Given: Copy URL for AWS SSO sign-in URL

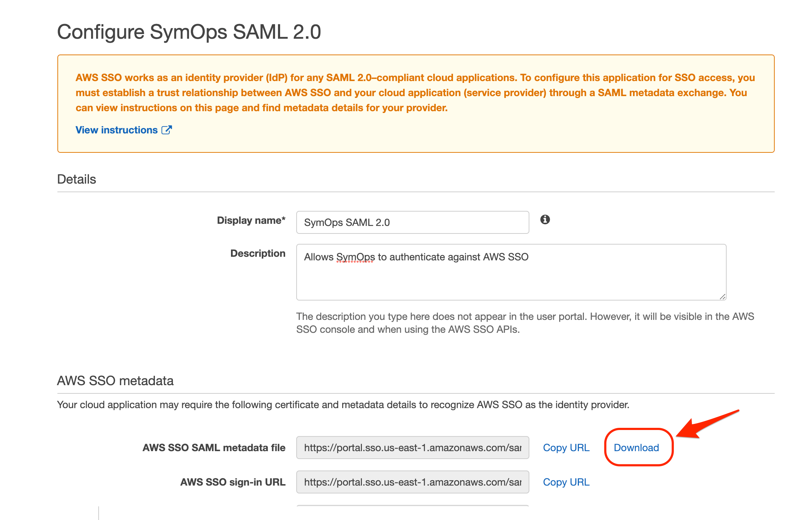Looking at the screenshot, I should point(566,482).
